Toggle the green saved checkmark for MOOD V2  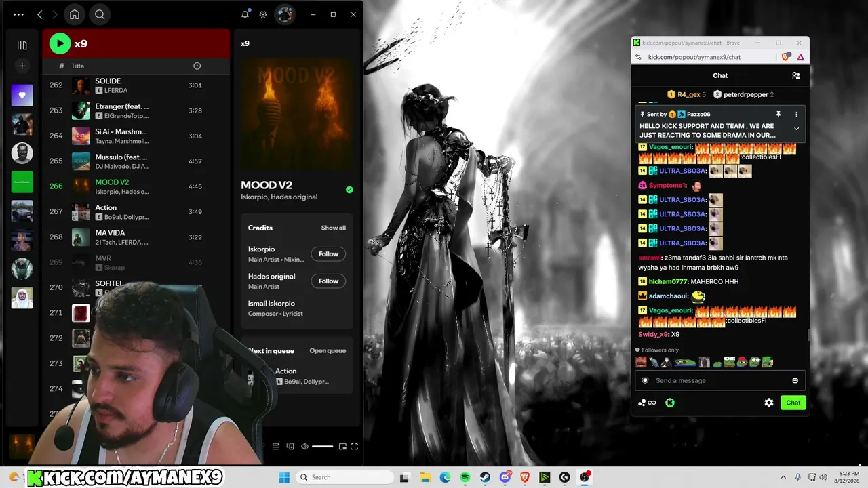coord(349,190)
